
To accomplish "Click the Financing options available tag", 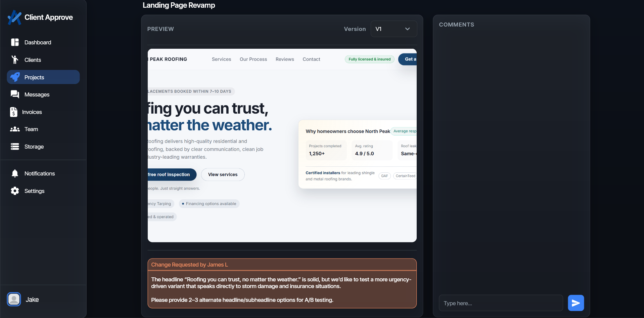I will [209, 204].
